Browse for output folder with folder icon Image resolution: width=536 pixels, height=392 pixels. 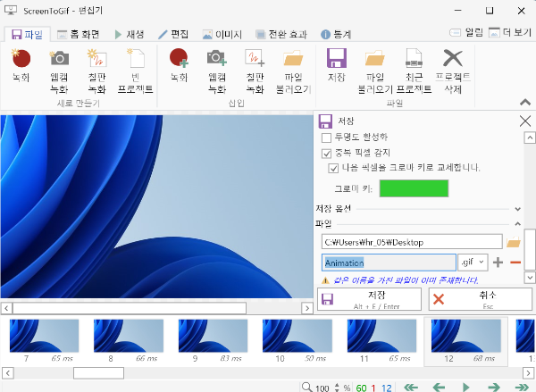[513, 242]
